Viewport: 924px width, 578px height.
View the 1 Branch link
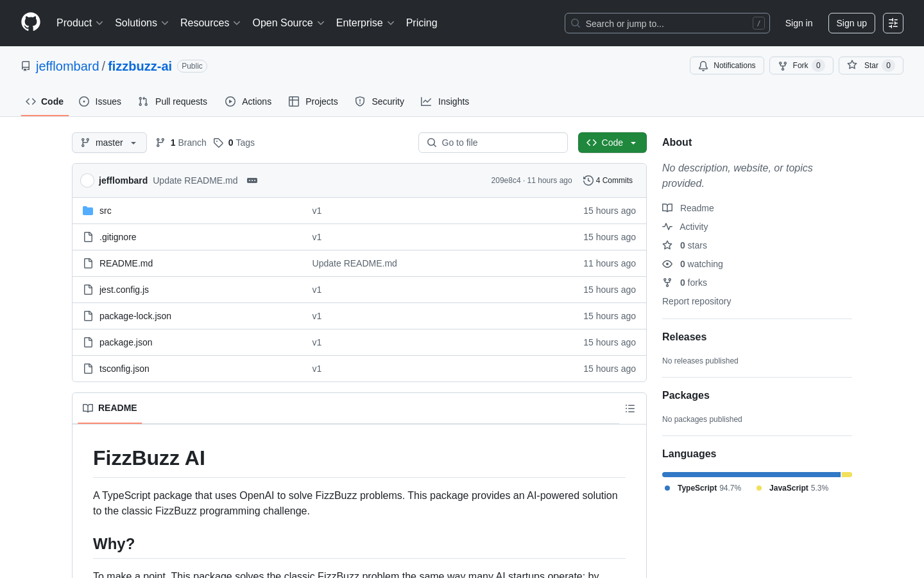pyautogui.click(x=181, y=143)
